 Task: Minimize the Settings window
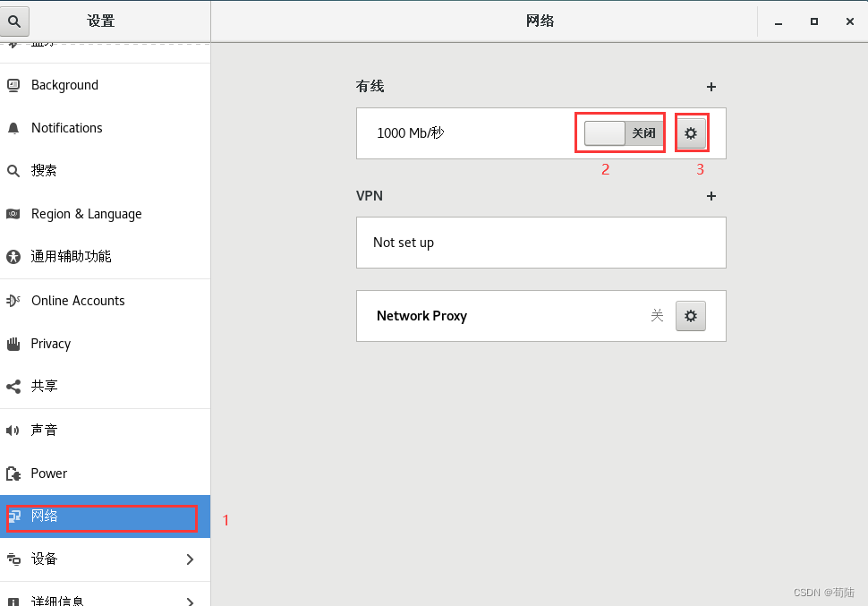pyautogui.click(x=779, y=22)
